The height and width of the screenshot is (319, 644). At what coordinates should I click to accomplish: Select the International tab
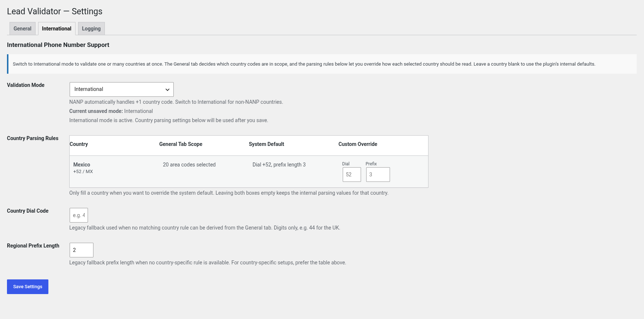point(56,29)
